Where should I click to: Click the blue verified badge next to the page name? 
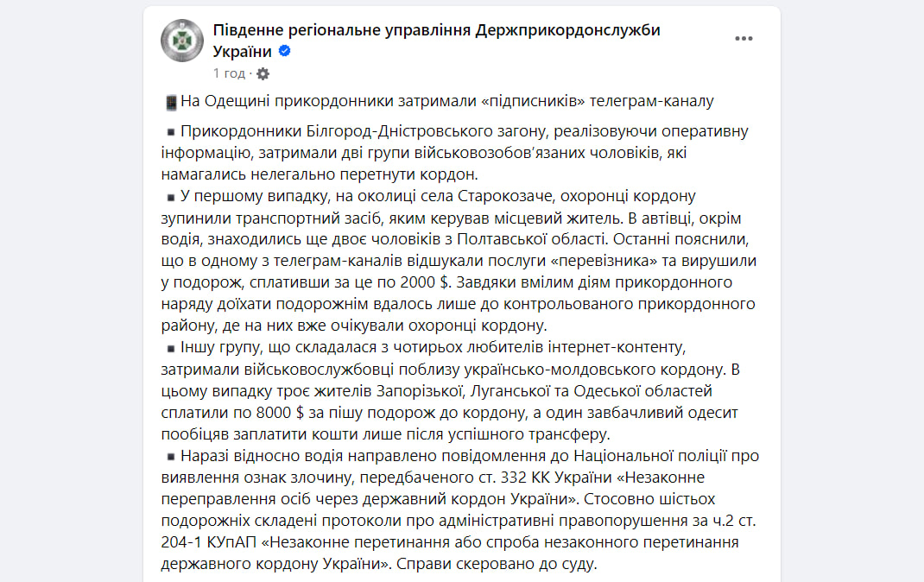tap(285, 52)
